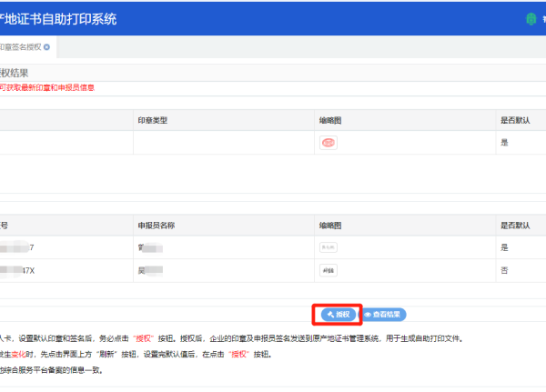This screenshot has height=392, width=546.
Task: Close the 印章签名授权 tab
Action: [x=46, y=47]
